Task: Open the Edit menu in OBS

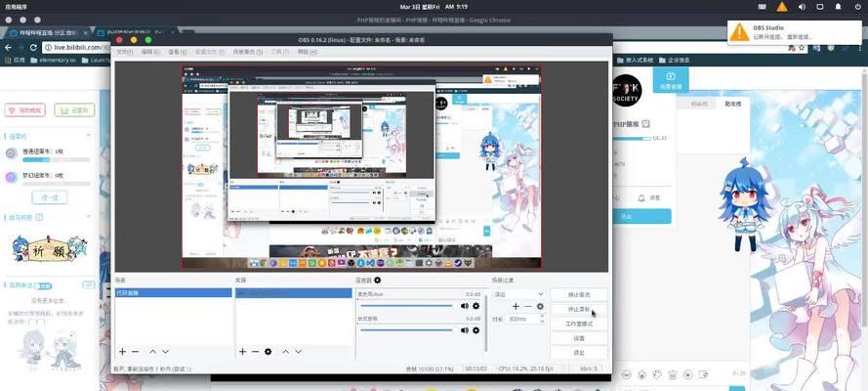Action: pyautogui.click(x=150, y=52)
